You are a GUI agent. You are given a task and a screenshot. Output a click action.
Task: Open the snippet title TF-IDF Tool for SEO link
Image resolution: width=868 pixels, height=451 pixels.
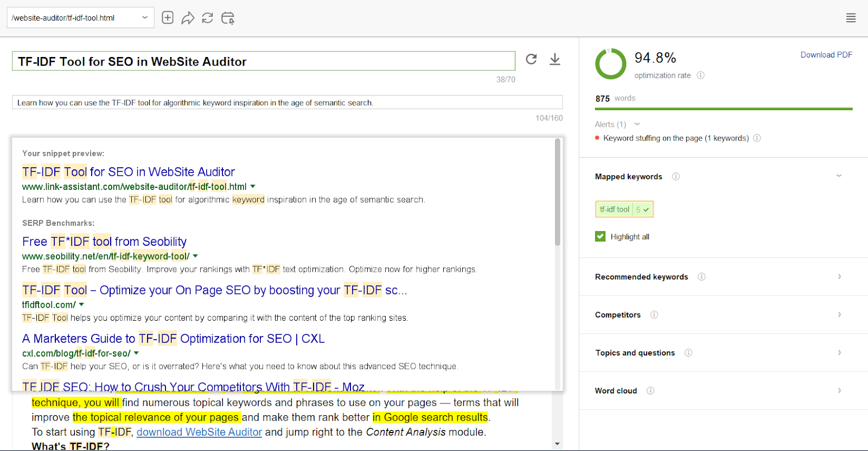(129, 172)
